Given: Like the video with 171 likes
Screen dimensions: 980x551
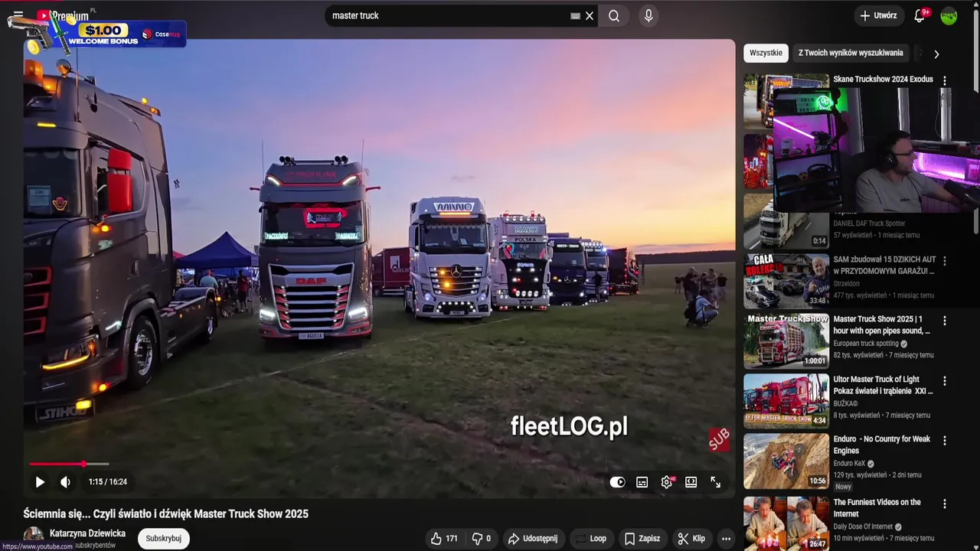Looking at the screenshot, I should point(444,539).
